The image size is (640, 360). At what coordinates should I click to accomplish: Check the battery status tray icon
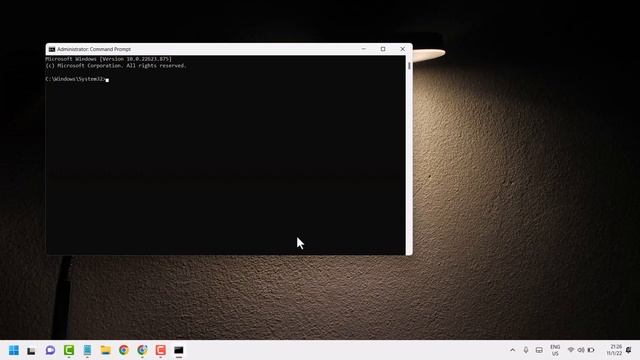pyautogui.click(x=591, y=350)
